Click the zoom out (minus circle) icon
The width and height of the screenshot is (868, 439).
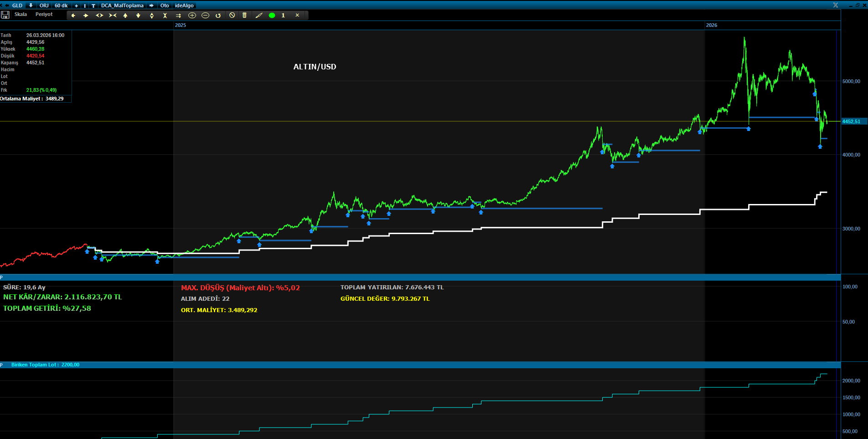tap(205, 16)
